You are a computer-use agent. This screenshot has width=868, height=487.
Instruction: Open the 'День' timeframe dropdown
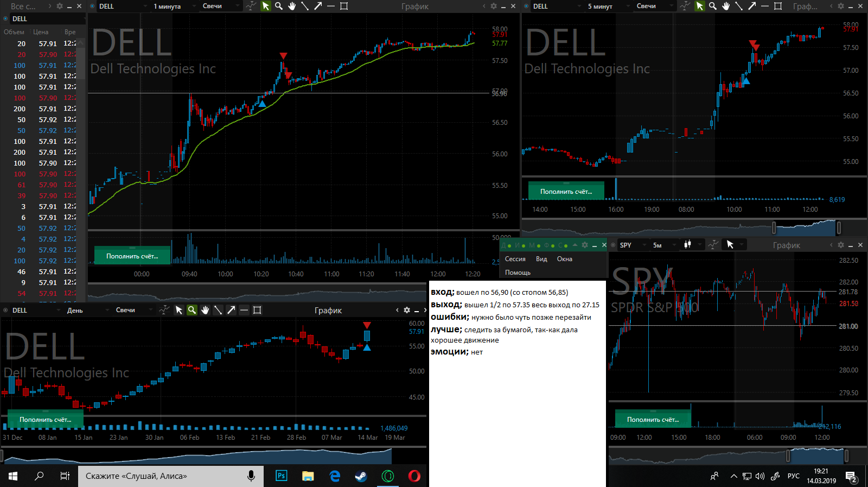pyautogui.click(x=87, y=310)
